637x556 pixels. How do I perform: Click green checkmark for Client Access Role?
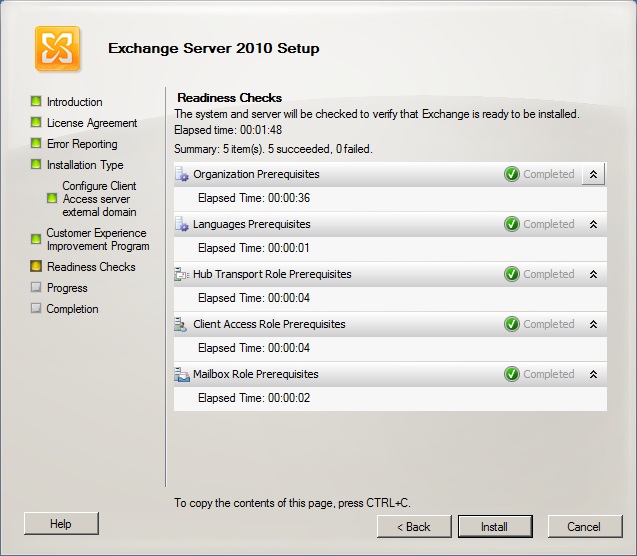tap(512, 324)
